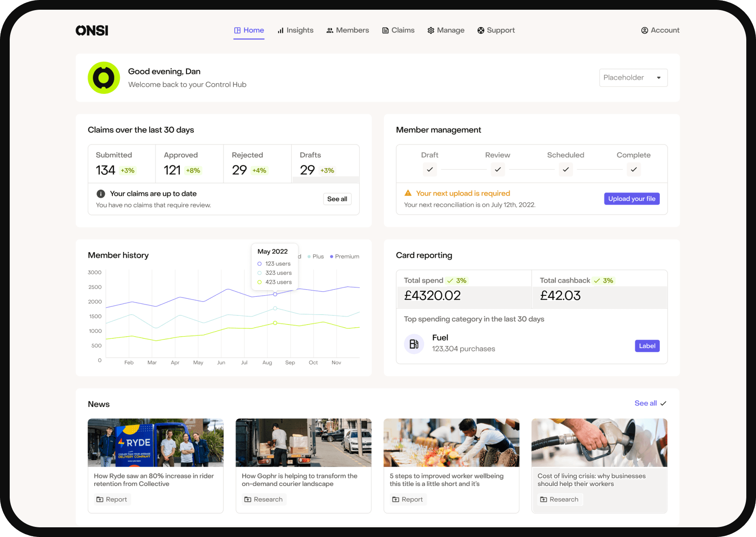
Task: Open the Gophr courier landscape article title
Action: [x=299, y=480]
